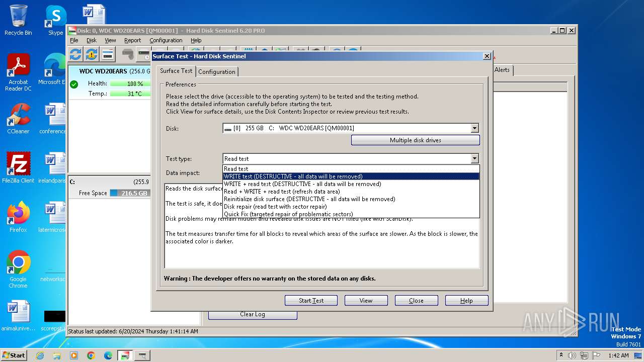This screenshot has height=362, width=644.
Task: Close the Surface Test dialog with X
Action: tap(487, 56)
